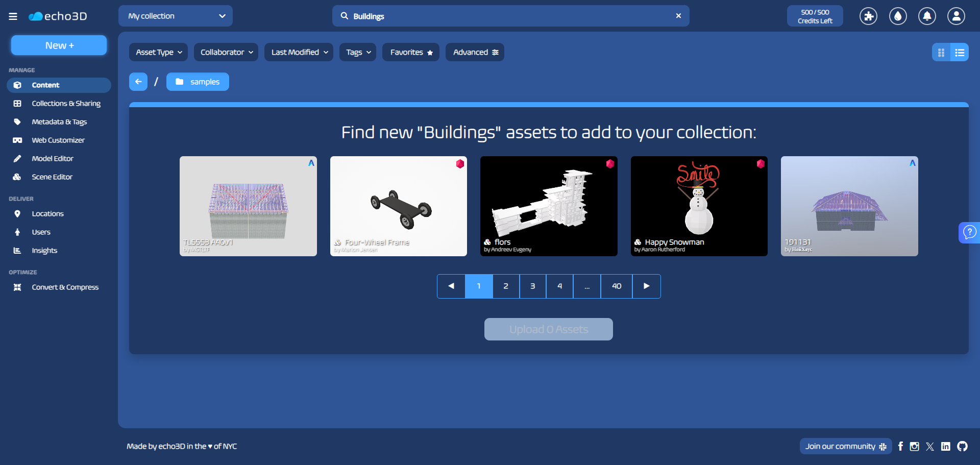Image resolution: width=980 pixels, height=465 pixels.
Task: Click the water droplet icon in header
Action: 898,16
